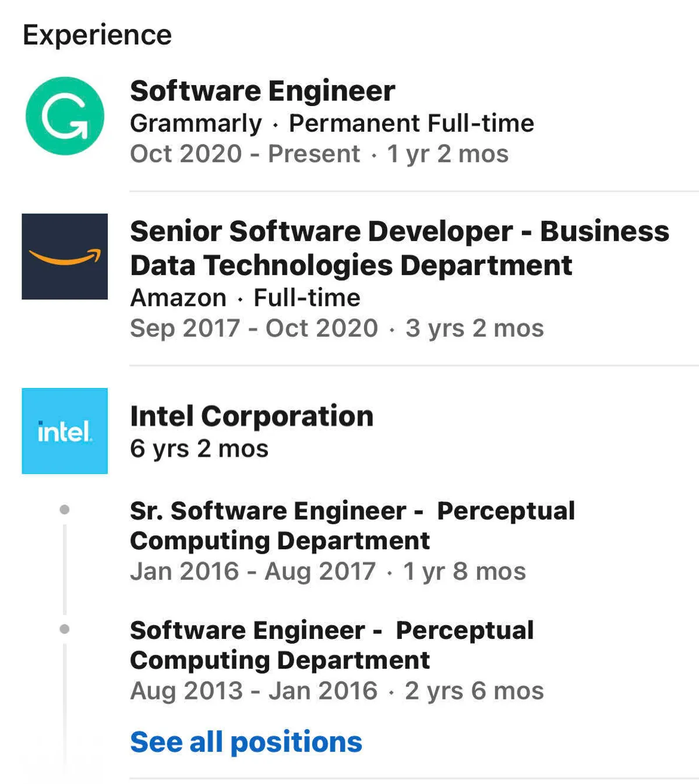Click the Permanent Full-time employment type
699x784 pixels.
click(411, 123)
